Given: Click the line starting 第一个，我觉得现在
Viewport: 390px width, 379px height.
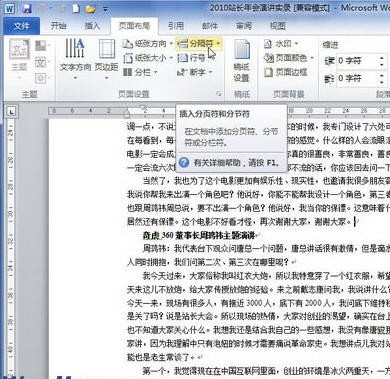Looking at the screenshot, I should pyautogui.click(x=266, y=371).
